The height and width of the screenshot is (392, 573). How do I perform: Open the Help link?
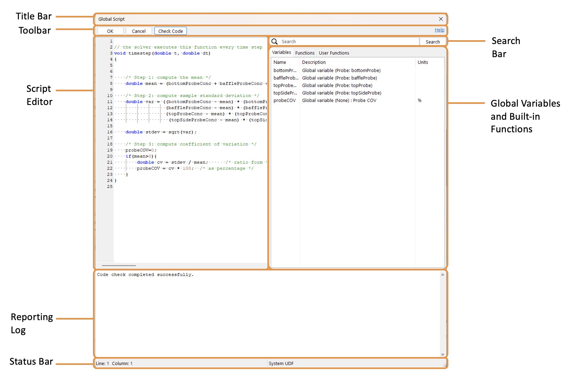pos(439,30)
